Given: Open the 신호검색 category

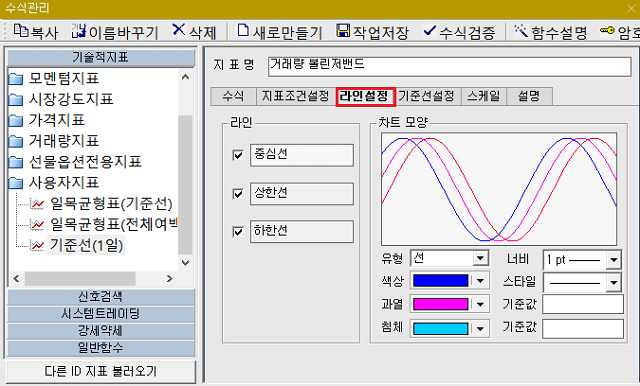Looking at the screenshot, I should 101,297.
